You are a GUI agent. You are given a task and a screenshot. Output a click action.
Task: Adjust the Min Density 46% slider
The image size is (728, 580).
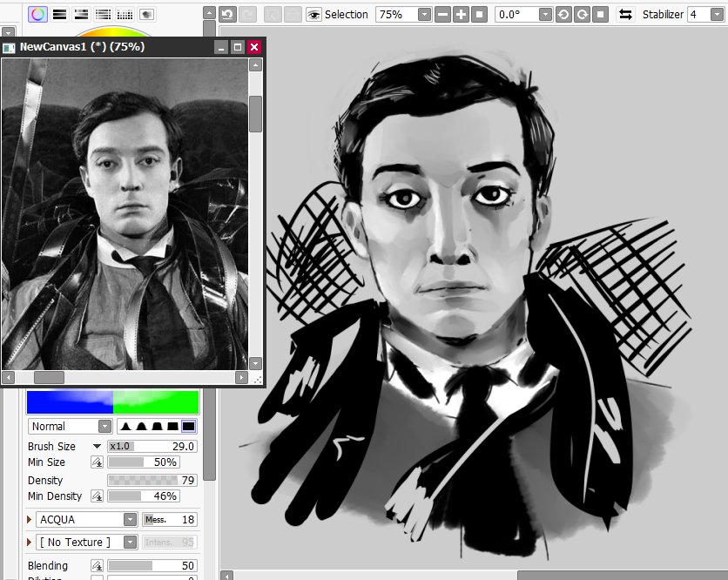144,496
